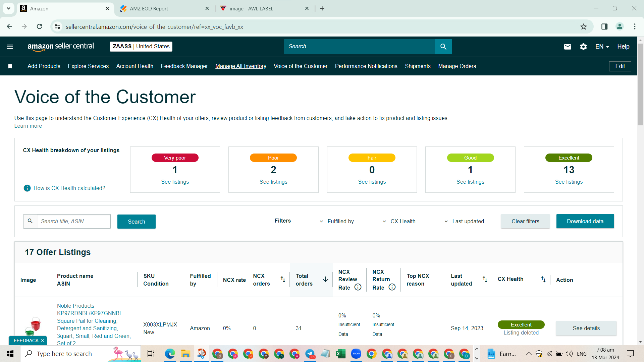The height and width of the screenshot is (362, 644).
Task: Click the top Seller Central search field
Action: pos(360,47)
